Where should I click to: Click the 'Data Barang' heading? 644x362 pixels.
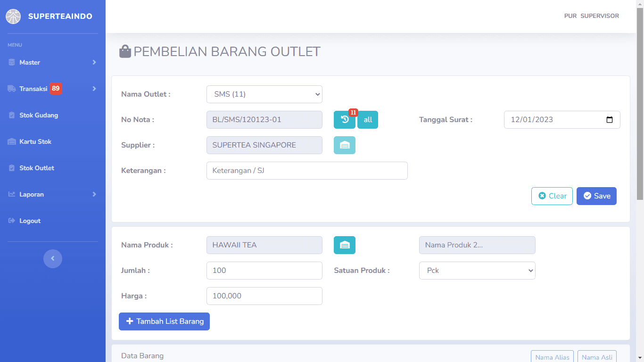[x=142, y=356]
